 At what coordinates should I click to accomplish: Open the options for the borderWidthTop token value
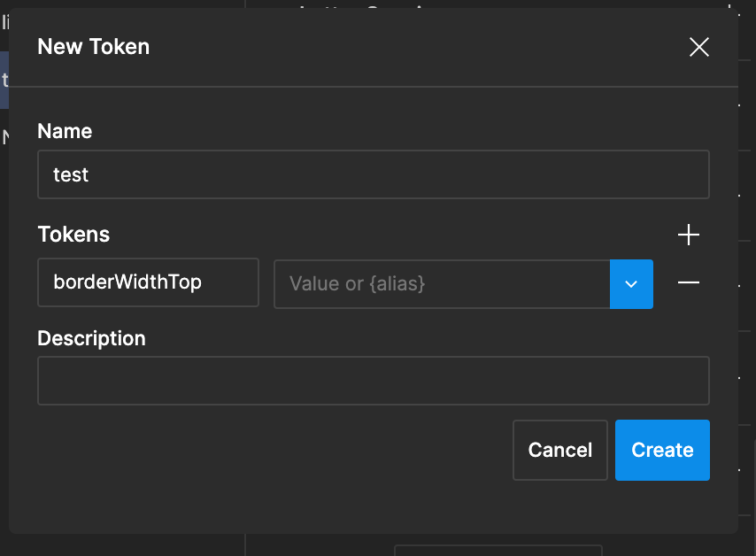pyautogui.click(x=631, y=284)
